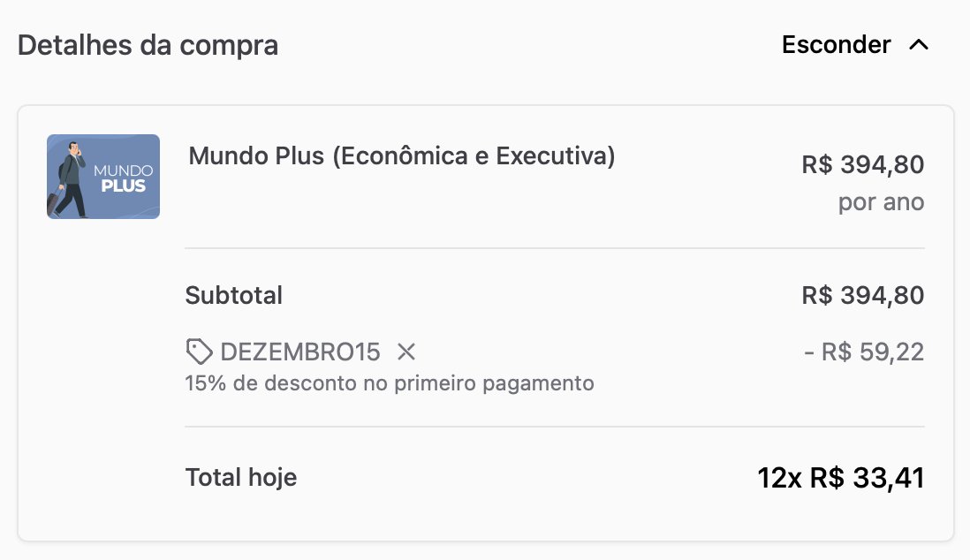The width and height of the screenshot is (970, 560).
Task: Collapse details with the chevron up arrow
Action: click(x=919, y=45)
